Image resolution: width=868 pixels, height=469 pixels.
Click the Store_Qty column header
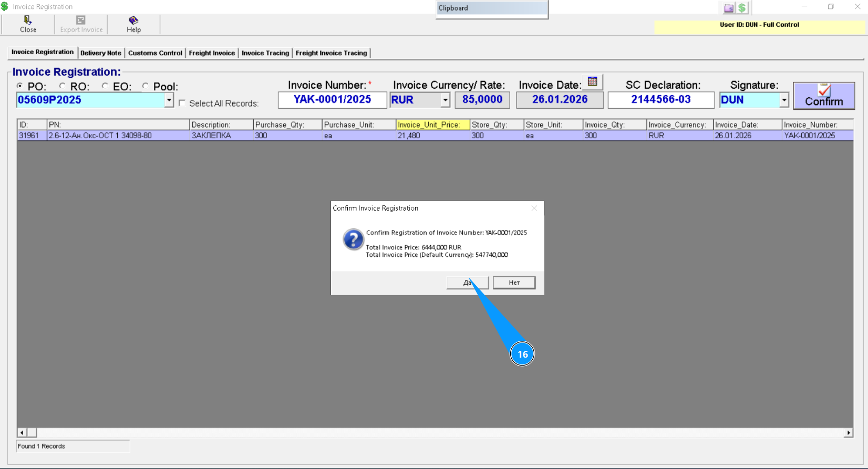click(497, 124)
